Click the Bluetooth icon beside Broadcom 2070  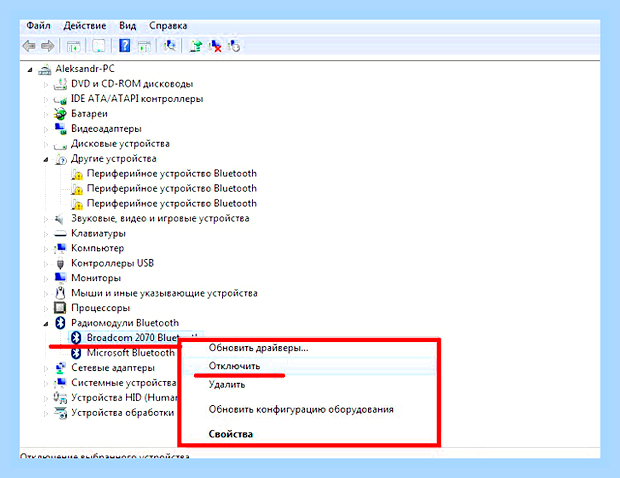[76, 338]
